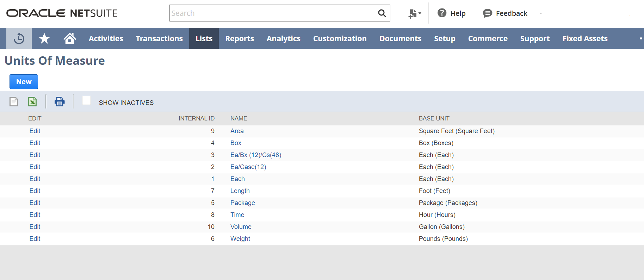Edit the Weight unit of measure
The image size is (644, 280).
click(35, 239)
